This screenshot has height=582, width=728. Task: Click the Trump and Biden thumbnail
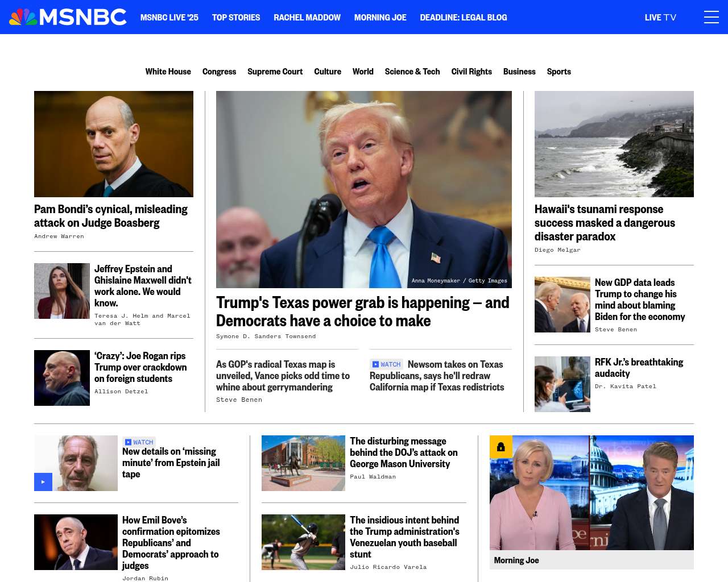562,305
